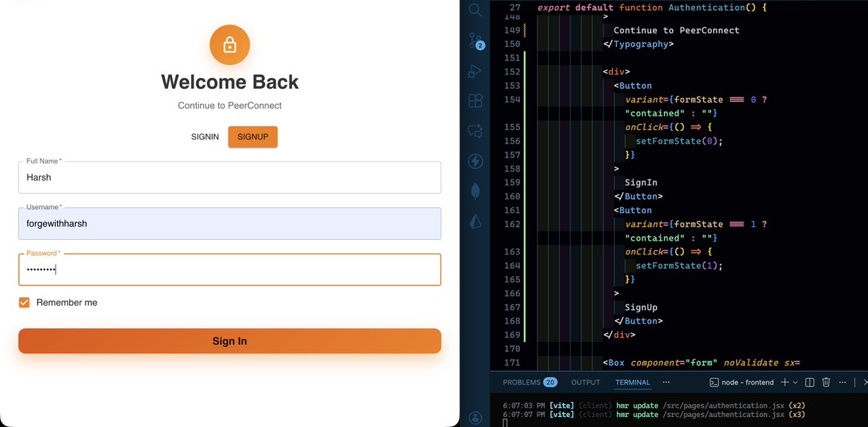This screenshot has width=868, height=427.
Task: Click the Remember me label text
Action: 67,303
